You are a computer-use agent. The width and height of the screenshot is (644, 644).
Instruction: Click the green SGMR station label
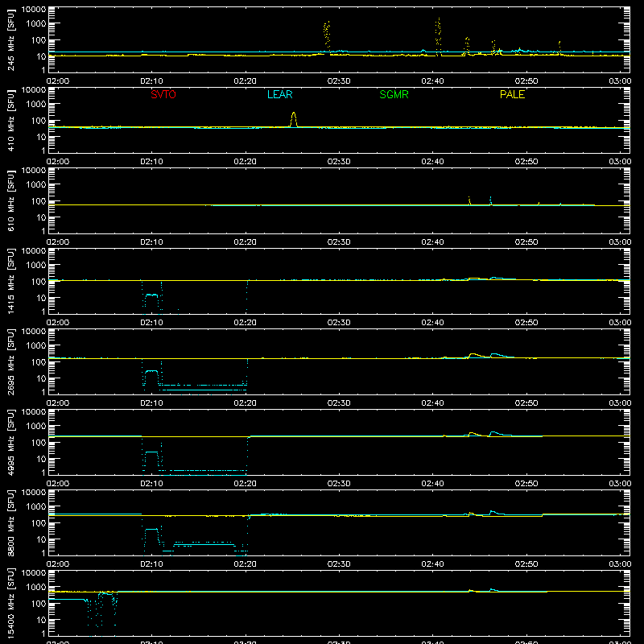tap(394, 94)
